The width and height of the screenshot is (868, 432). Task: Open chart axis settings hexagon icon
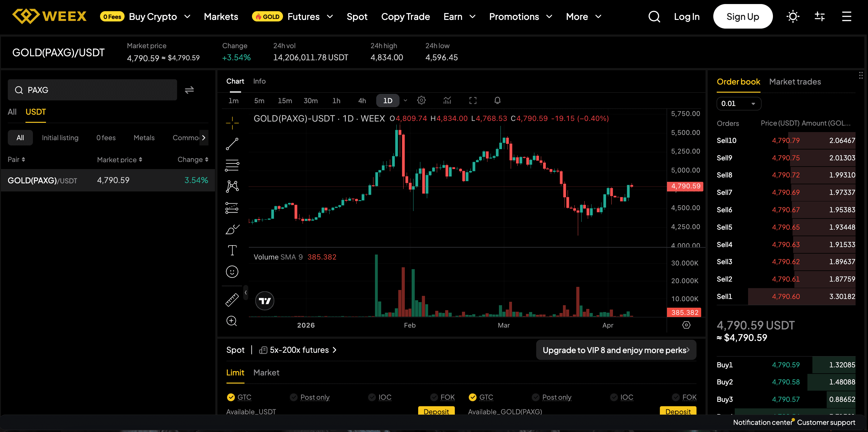(x=686, y=325)
